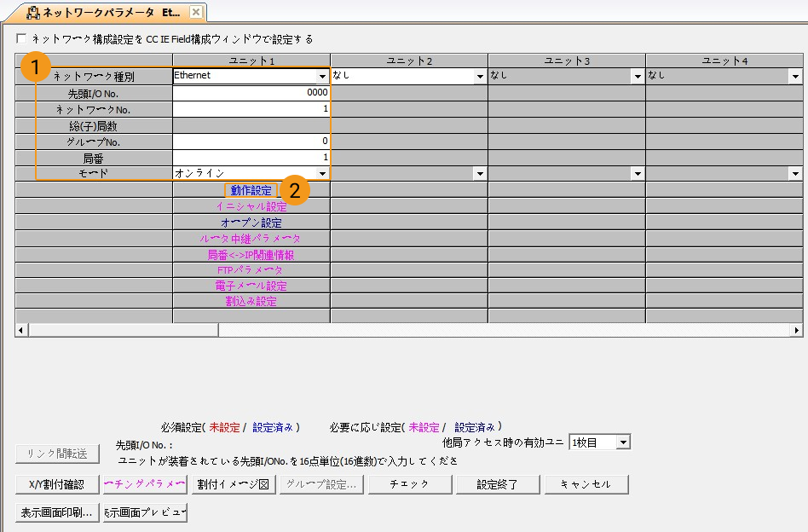Click the 局番 input field for ユニット1
Viewport: 808px width, 532px height.
[251, 157]
